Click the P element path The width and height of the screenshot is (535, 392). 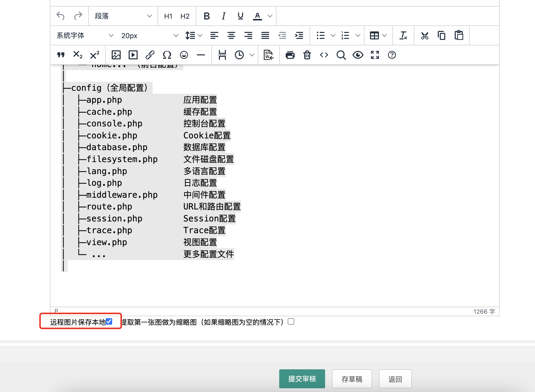[x=56, y=311]
